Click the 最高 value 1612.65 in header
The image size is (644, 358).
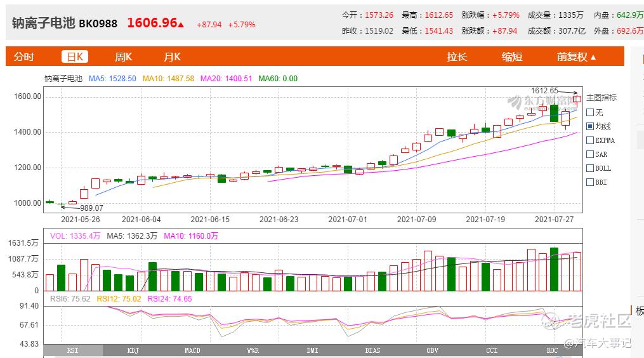point(438,15)
